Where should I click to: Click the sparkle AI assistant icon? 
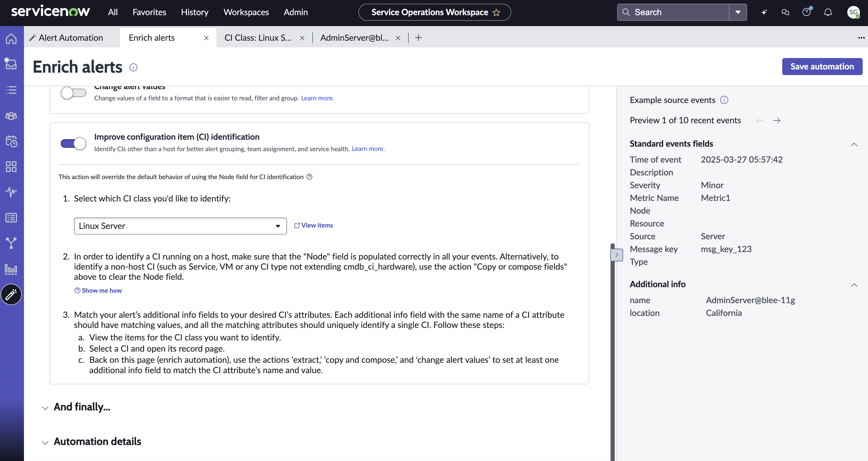764,13
